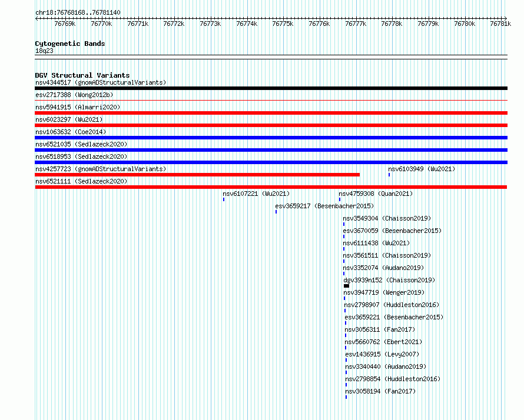The height and width of the screenshot is (420, 524).
Task: Click nsv3947719 (Wenger2019) label
Action: coord(384,292)
